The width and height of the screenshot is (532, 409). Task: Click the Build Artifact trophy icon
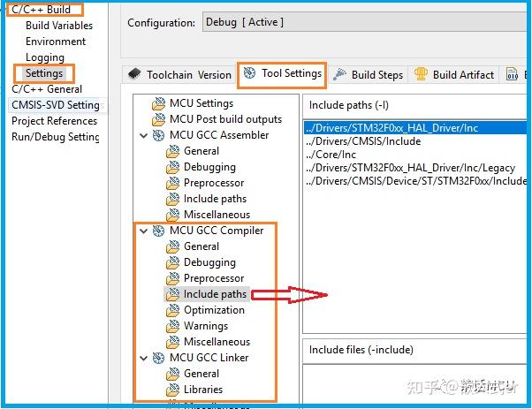421,75
